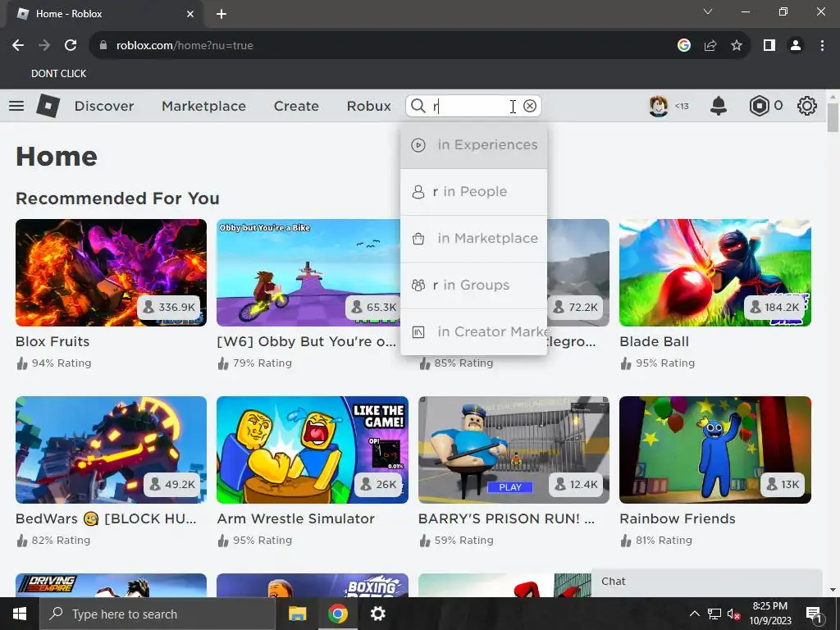The image size is (840, 630).
Task: Open the settings gear in Roblox header
Action: click(x=807, y=106)
